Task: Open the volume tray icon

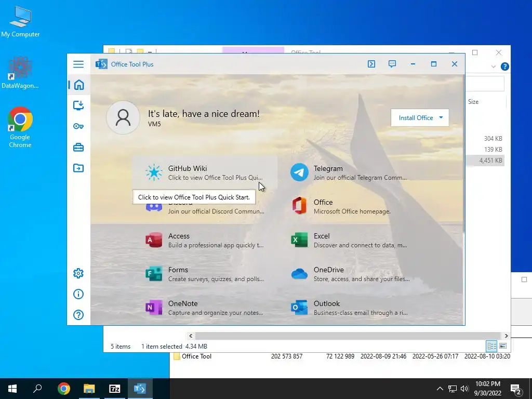Action: click(x=464, y=389)
